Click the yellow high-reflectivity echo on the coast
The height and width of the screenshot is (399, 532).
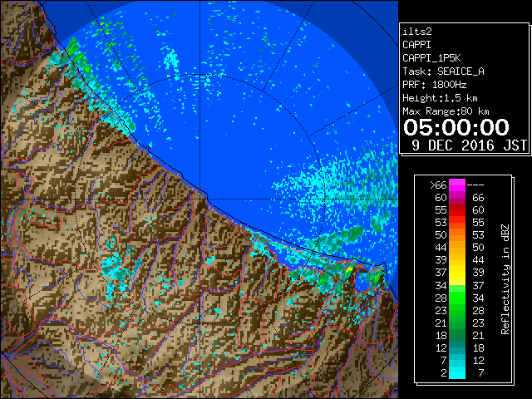click(x=349, y=269)
